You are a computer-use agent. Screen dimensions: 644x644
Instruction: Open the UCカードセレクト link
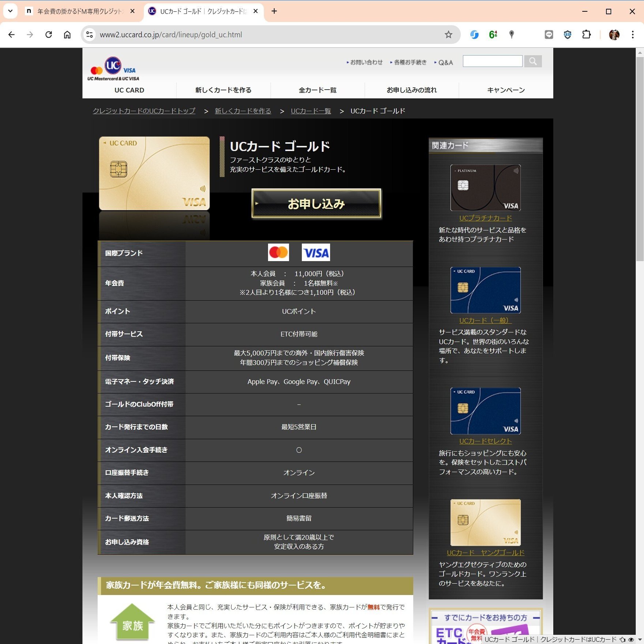coord(485,441)
